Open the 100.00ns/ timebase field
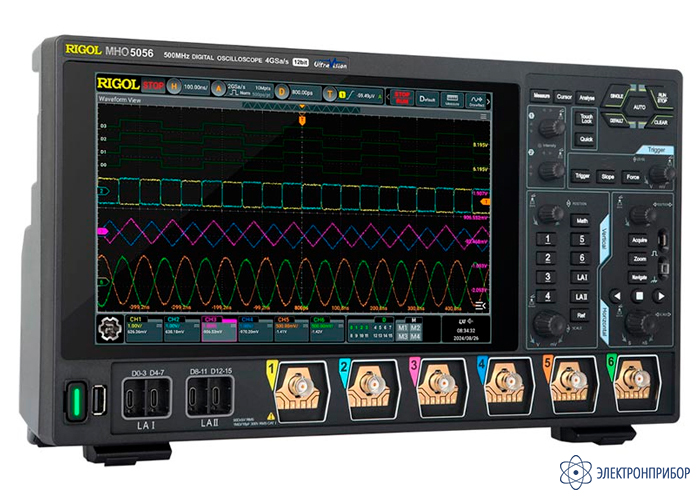 [x=196, y=87]
